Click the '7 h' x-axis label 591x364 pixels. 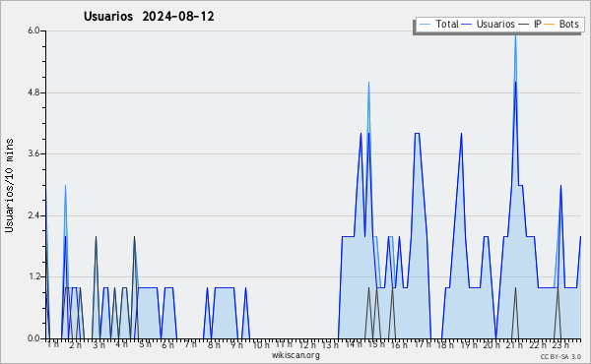[190, 344]
